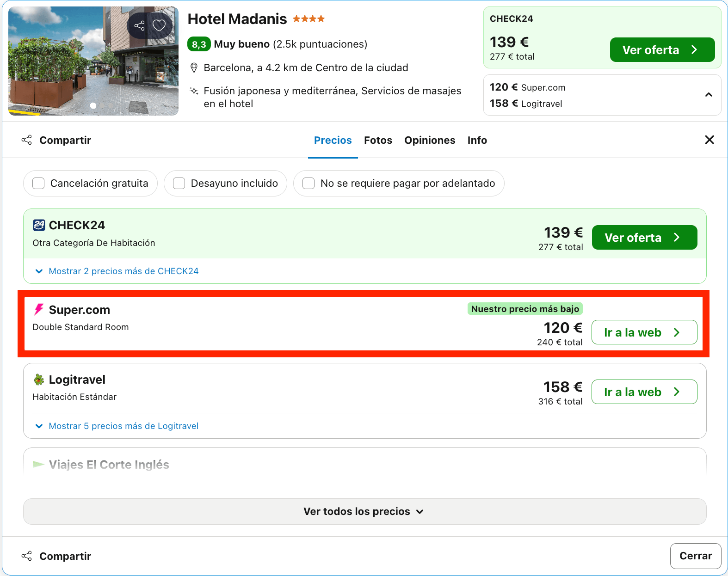Click the Viajes El Corte Inglés provider name
The height and width of the screenshot is (576, 728).
click(x=109, y=465)
